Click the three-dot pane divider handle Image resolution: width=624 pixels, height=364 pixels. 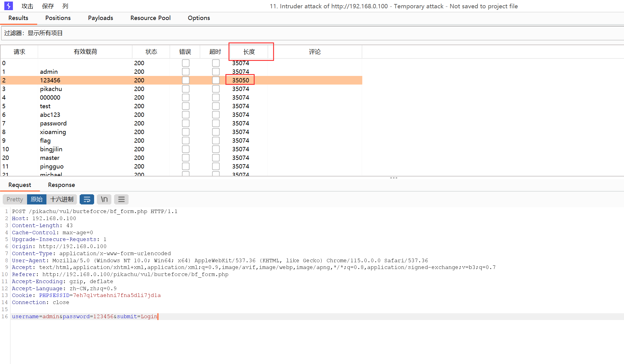393,178
